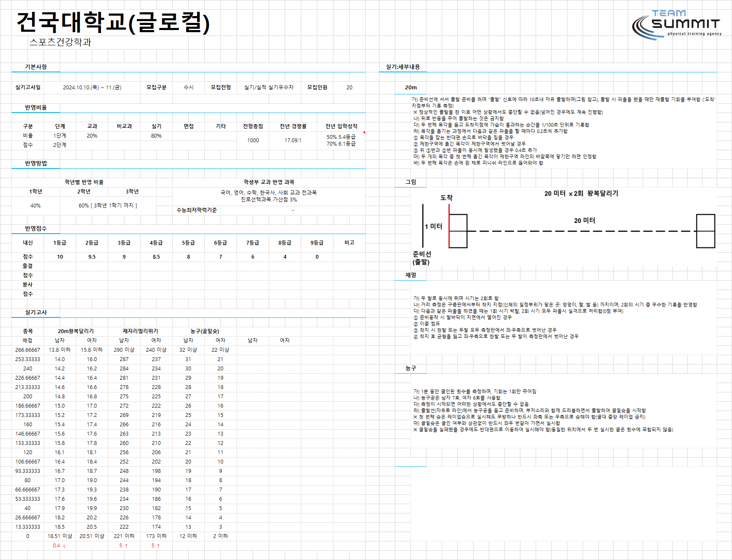Screen dimensions: 732x560
Task: Select the 그림 section label
Action: click(411, 182)
